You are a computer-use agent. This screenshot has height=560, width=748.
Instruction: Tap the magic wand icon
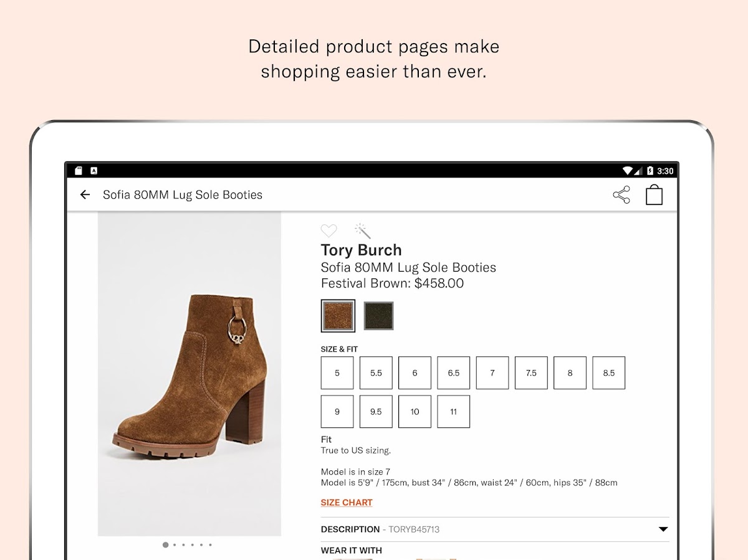(363, 231)
